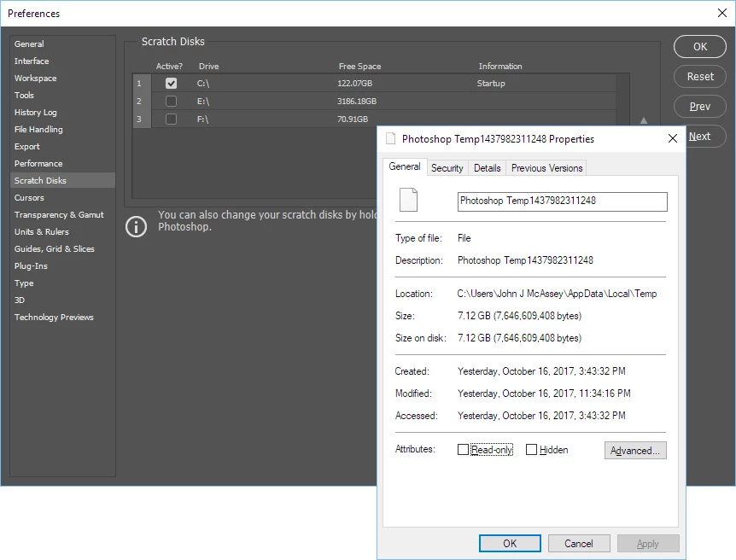
Task: Click Next in Preferences window
Action: pos(706,137)
